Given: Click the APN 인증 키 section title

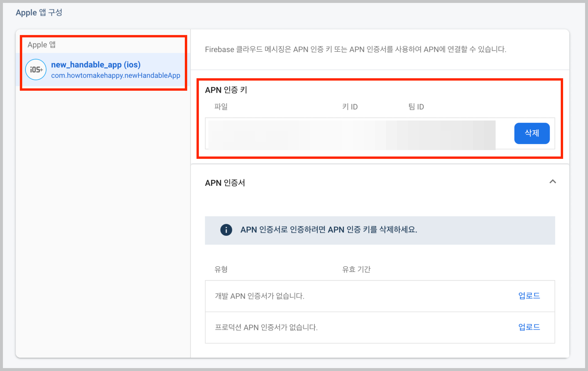Looking at the screenshot, I should coord(226,90).
